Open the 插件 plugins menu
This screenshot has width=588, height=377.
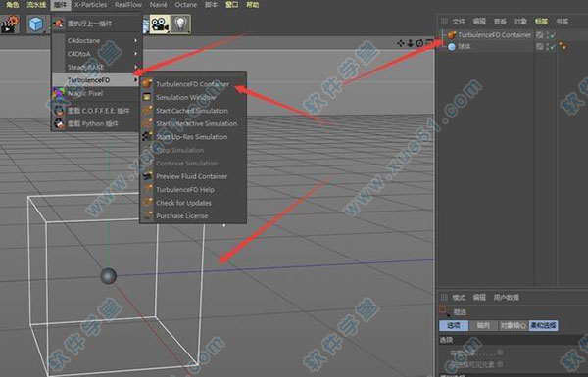60,5
